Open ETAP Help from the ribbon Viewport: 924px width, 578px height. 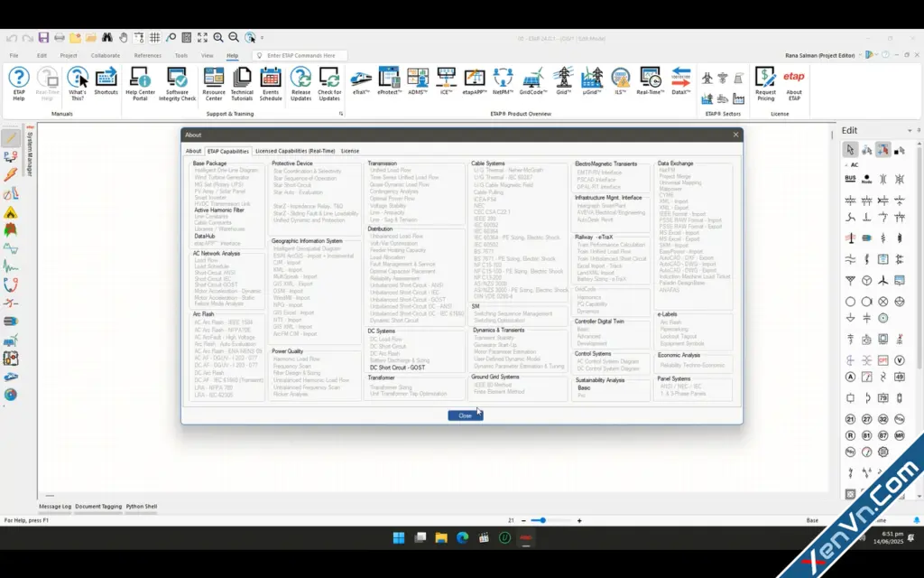[19, 84]
